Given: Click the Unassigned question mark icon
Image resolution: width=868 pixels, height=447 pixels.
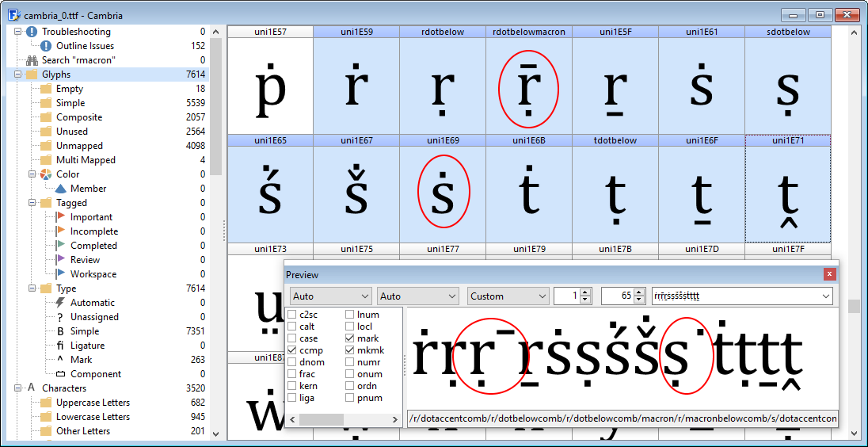Looking at the screenshot, I should (60, 317).
